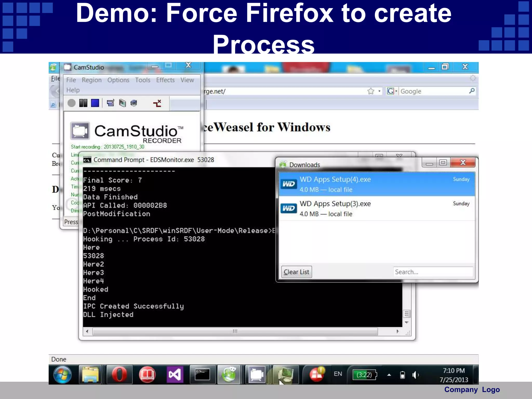Open CamStudio Effects menu
The image size is (532, 399).
click(165, 80)
